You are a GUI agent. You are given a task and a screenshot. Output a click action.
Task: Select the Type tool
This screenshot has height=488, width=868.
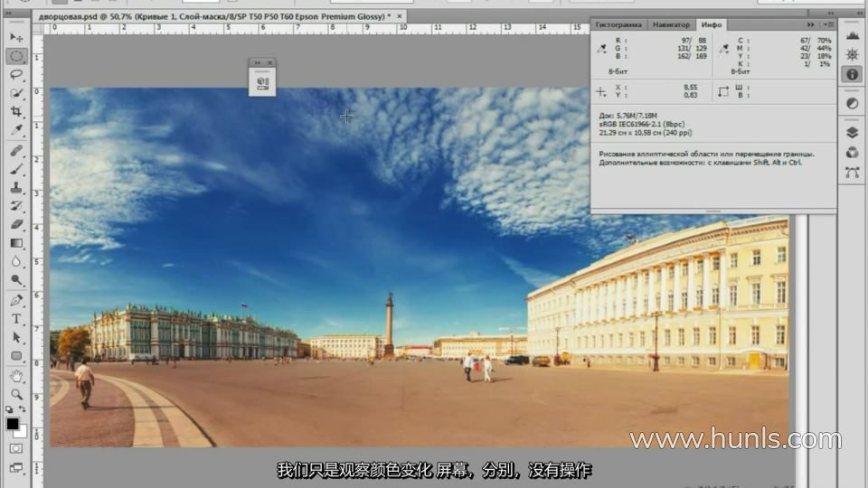[16, 319]
